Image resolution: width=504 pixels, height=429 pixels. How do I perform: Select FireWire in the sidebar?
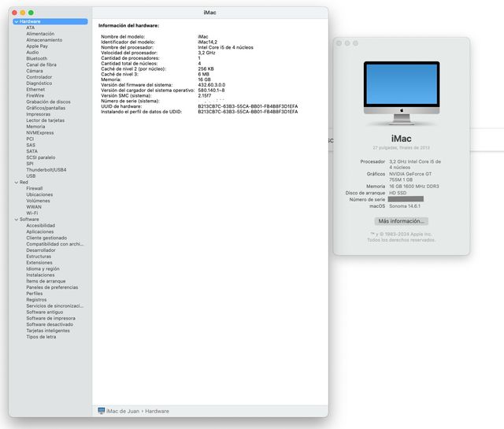pos(35,95)
